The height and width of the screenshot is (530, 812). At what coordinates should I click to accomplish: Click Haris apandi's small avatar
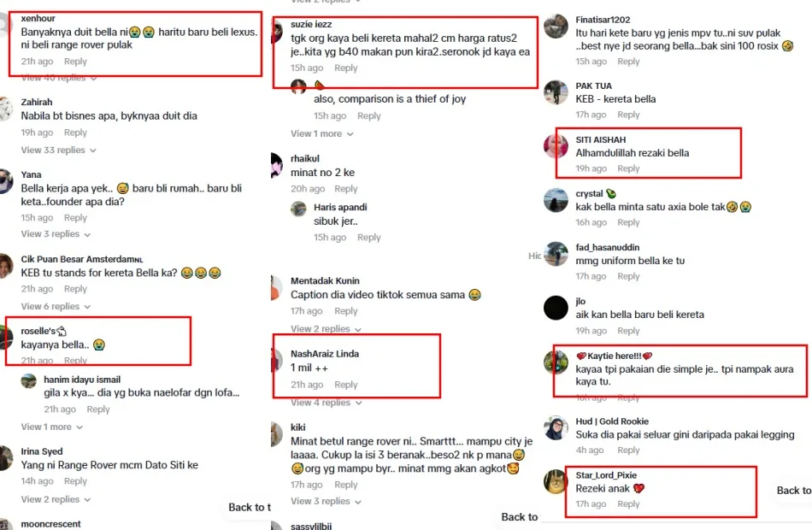click(x=299, y=209)
